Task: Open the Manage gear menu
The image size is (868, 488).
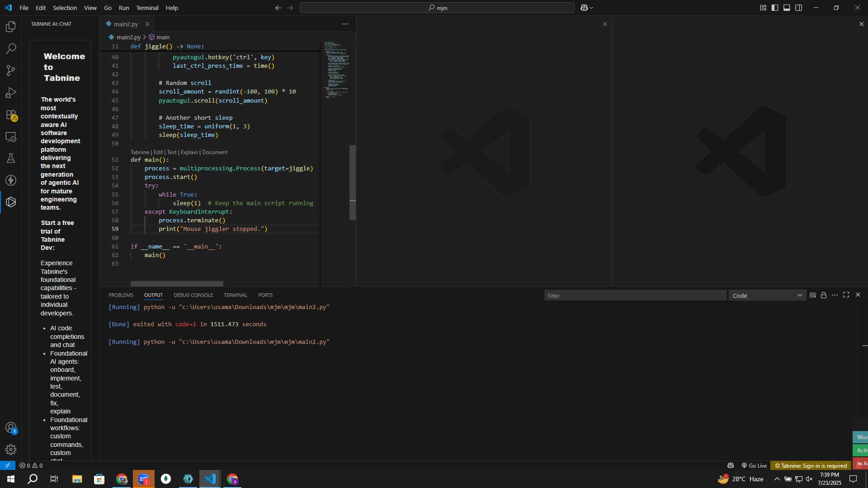Action: pyautogui.click(x=11, y=450)
